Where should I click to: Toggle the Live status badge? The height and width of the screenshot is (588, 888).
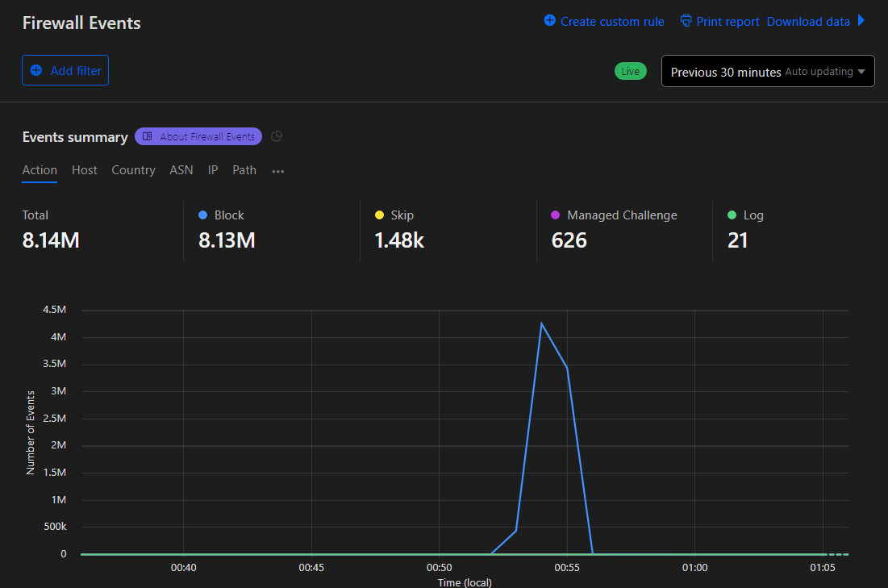point(631,71)
